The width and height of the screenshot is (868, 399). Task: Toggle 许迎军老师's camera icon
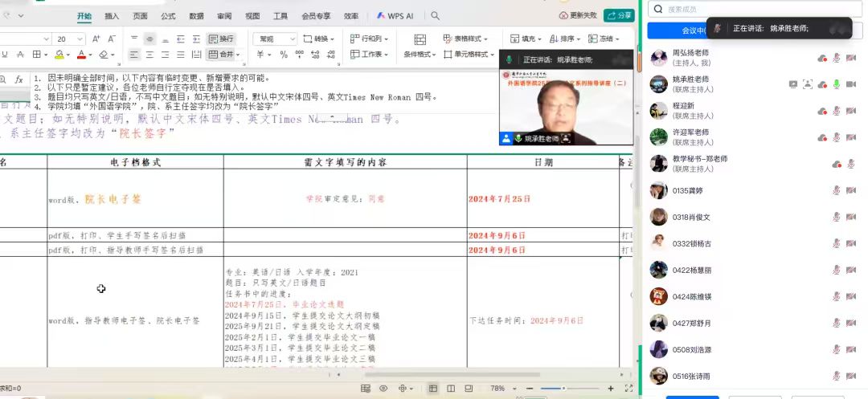(851, 137)
